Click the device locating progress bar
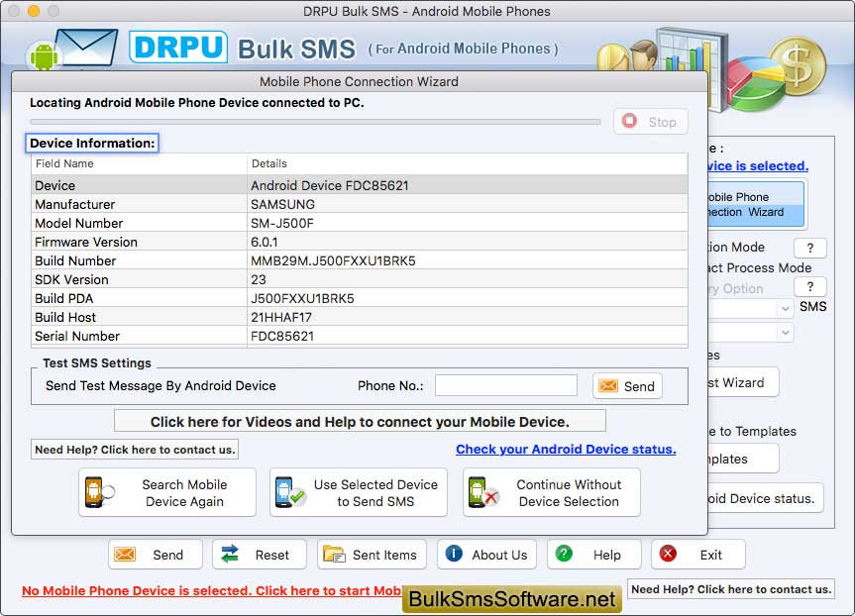Screen dimensions: 855x616 pyautogui.click(x=315, y=122)
